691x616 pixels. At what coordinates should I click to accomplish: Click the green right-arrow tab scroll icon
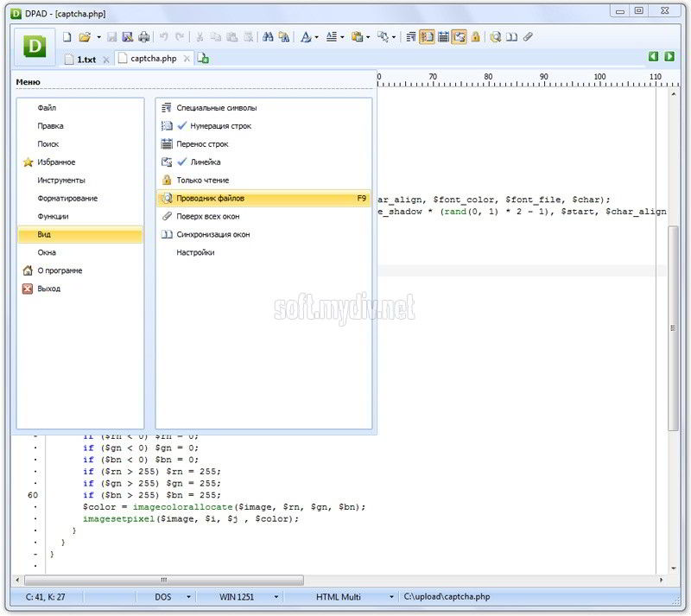click(x=669, y=56)
